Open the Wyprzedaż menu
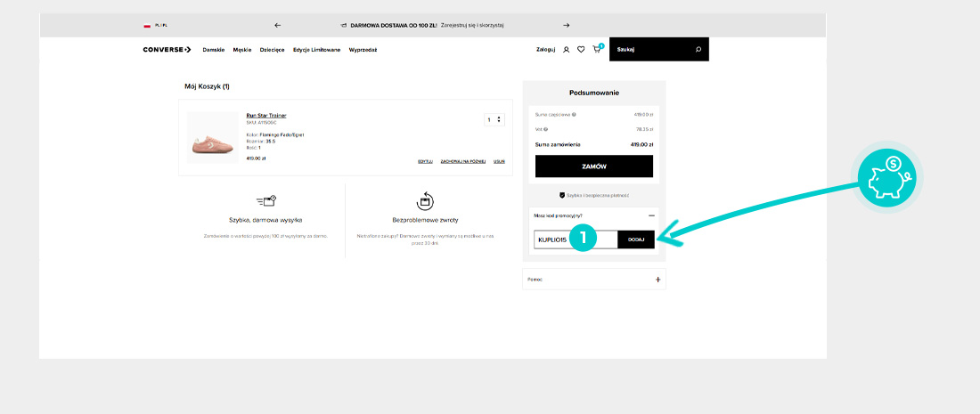This screenshot has height=414, width=980. [363, 50]
